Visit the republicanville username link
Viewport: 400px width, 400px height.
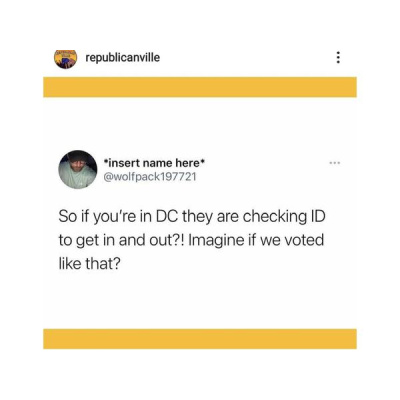tap(123, 58)
